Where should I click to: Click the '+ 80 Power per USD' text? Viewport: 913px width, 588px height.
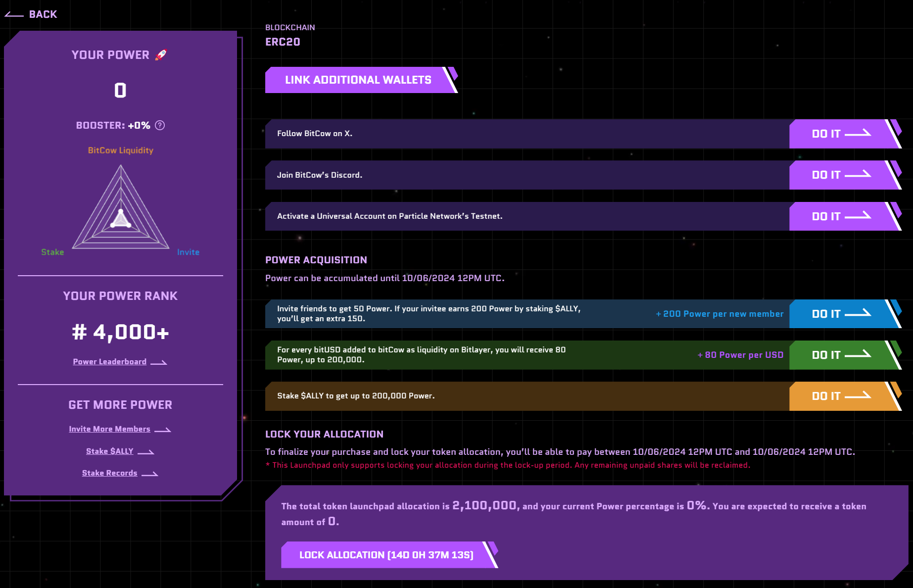tap(740, 355)
